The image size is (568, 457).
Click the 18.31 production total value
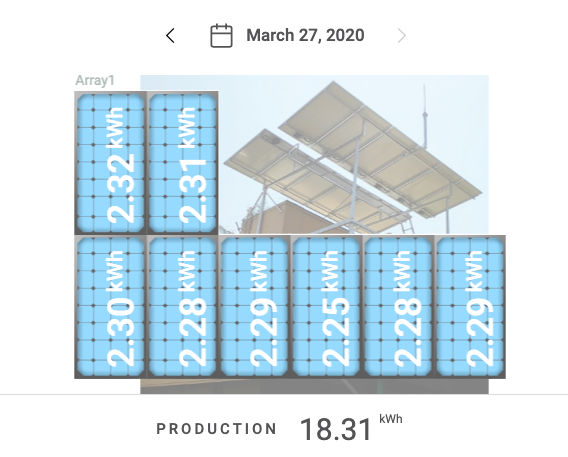point(336,429)
